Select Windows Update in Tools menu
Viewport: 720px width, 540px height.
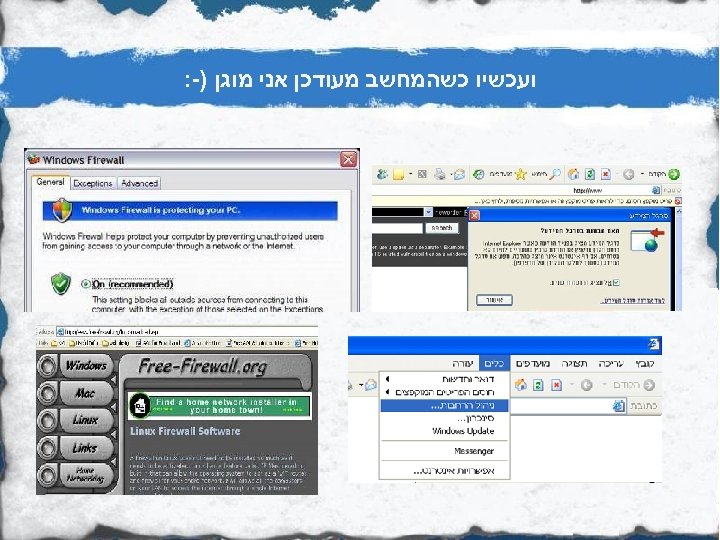pos(444,431)
